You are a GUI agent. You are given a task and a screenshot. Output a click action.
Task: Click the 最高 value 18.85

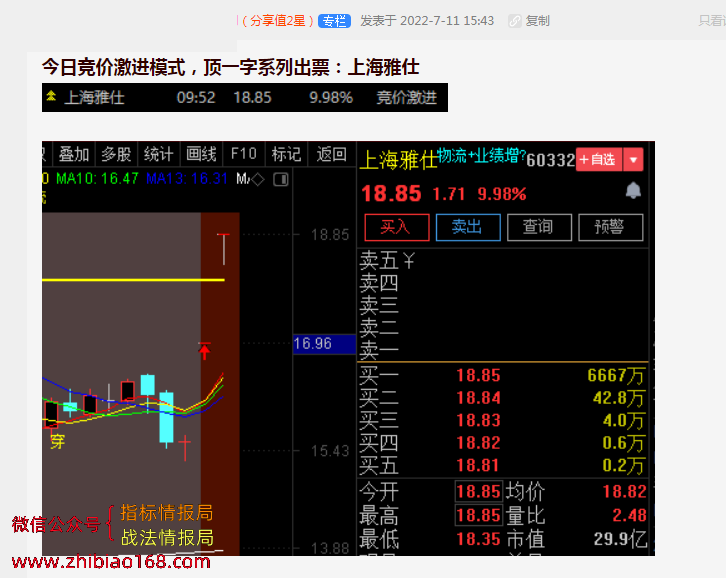coord(479,515)
